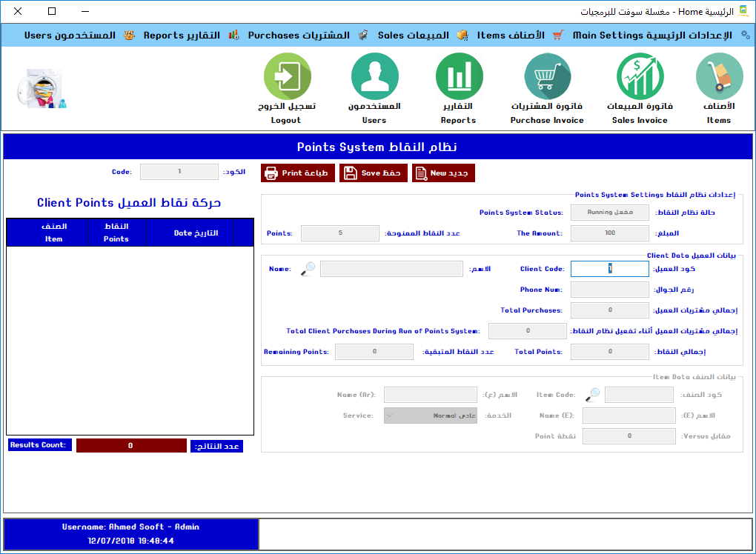Image resolution: width=756 pixels, height=554 pixels.
Task: Open the Items menu
Action: pyautogui.click(x=511, y=35)
